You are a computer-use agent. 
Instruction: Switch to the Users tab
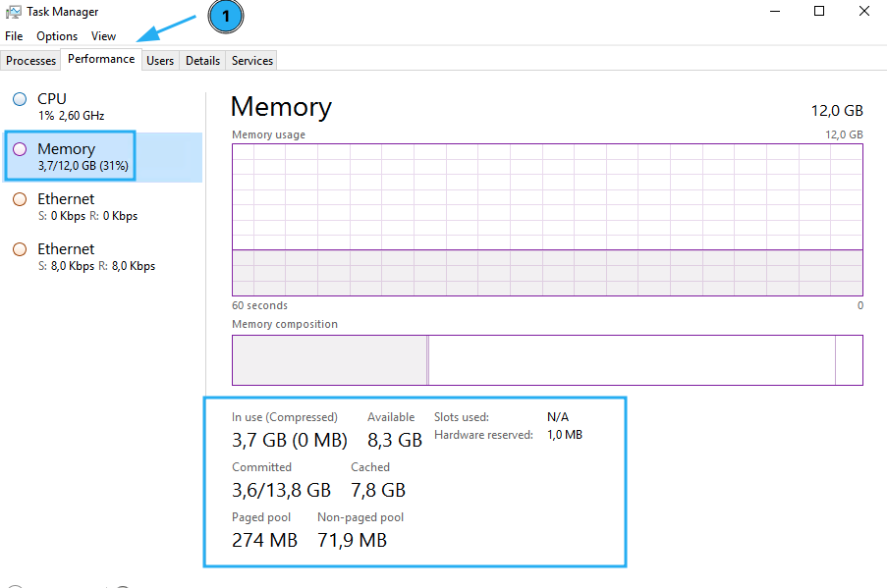click(x=160, y=60)
